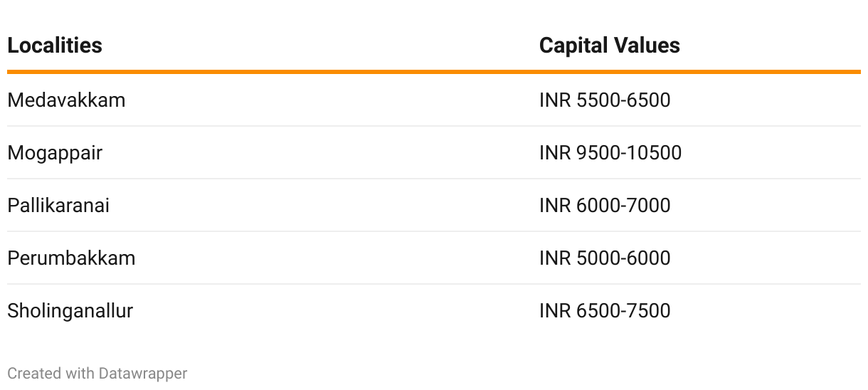Click divider line between Pallikaranai and Perumbakkam

[x=434, y=231]
